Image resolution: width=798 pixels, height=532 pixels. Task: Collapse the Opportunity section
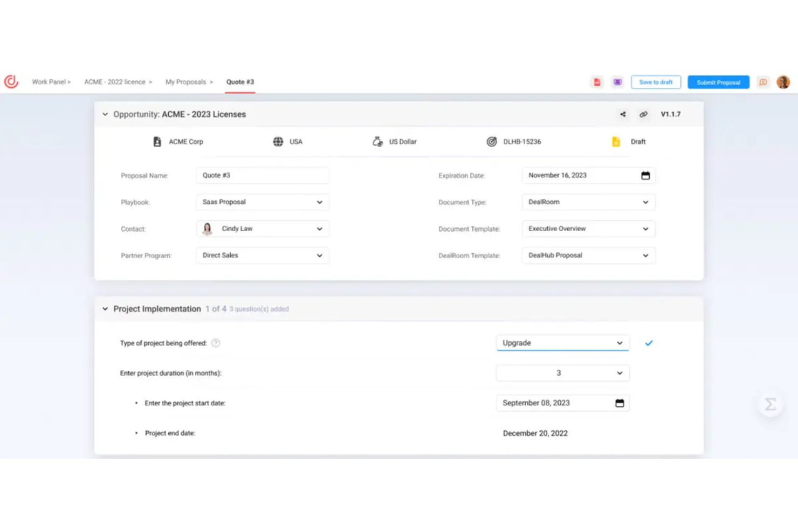coord(105,114)
